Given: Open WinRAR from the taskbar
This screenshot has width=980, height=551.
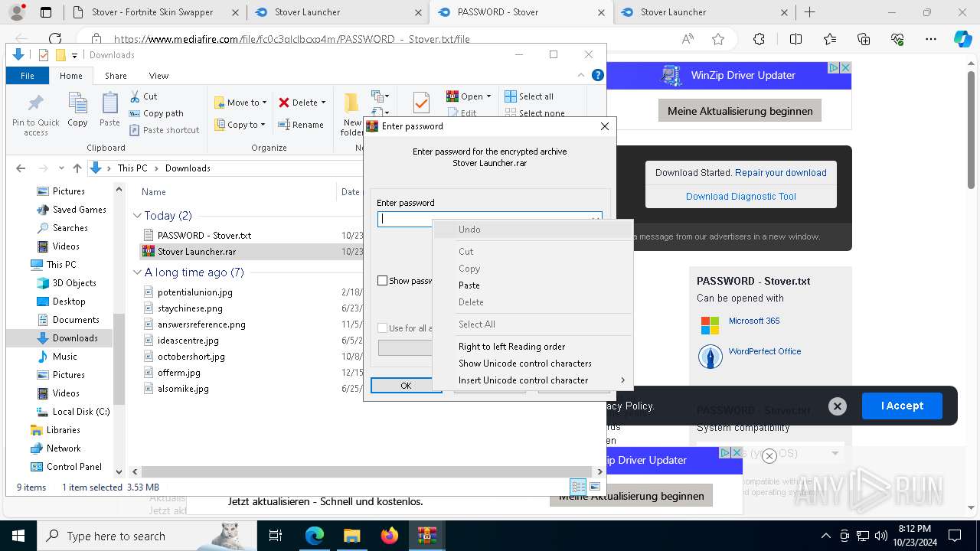Looking at the screenshot, I should [426, 536].
